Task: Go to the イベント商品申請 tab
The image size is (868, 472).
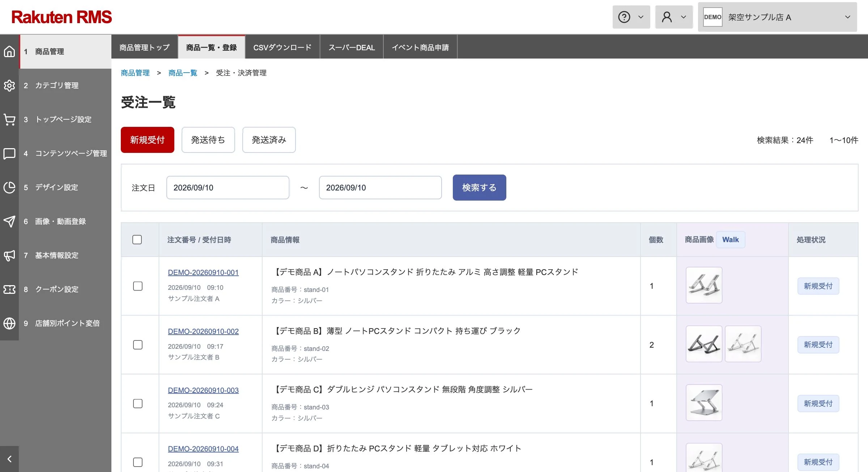Action: pyautogui.click(x=420, y=47)
